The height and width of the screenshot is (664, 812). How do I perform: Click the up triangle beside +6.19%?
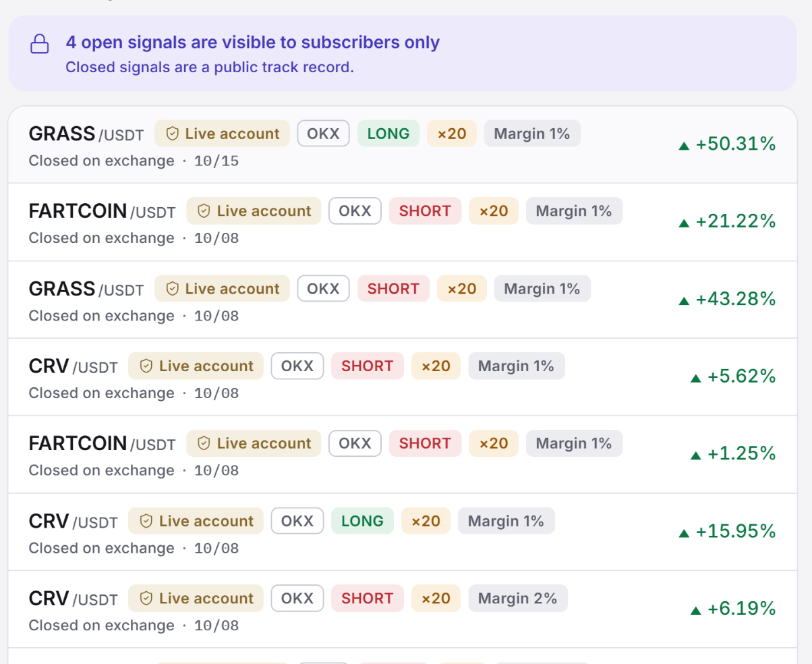pyautogui.click(x=696, y=611)
